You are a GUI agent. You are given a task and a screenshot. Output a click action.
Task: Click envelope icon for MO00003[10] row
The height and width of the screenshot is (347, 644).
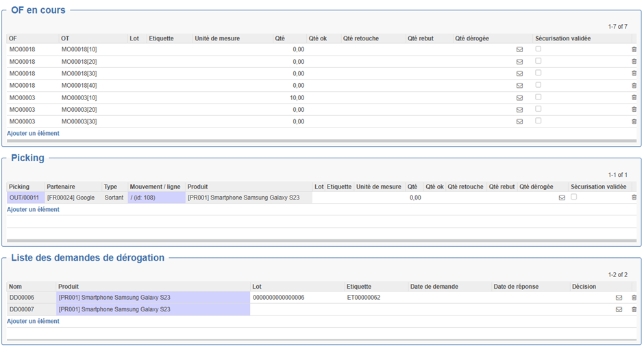(x=519, y=97)
